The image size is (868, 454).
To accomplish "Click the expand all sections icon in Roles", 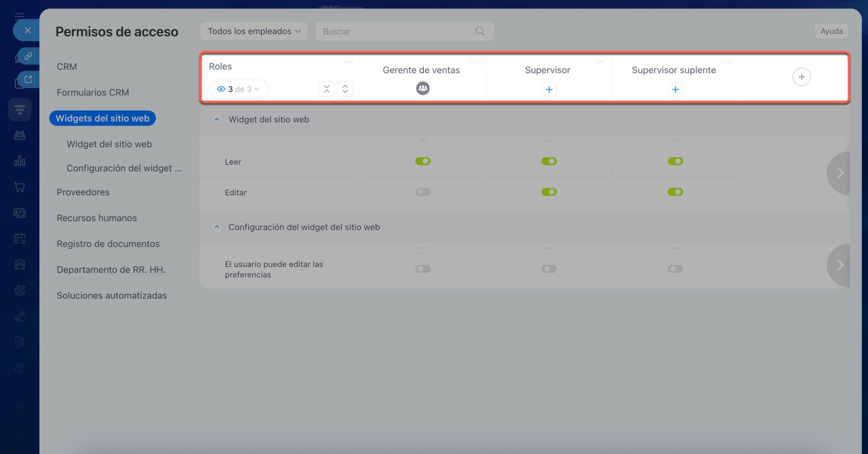I will pos(344,89).
